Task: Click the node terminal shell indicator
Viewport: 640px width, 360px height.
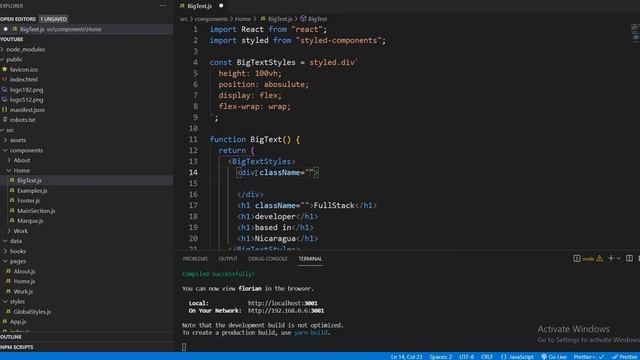Action: (x=588, y=259)
